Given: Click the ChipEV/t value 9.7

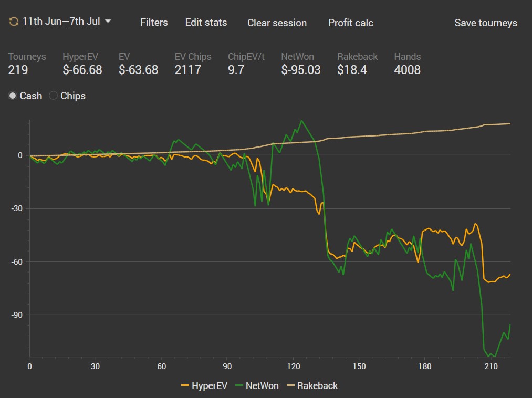Looking at the screenshot, I should pyautogui.click(x=236, y=70).
